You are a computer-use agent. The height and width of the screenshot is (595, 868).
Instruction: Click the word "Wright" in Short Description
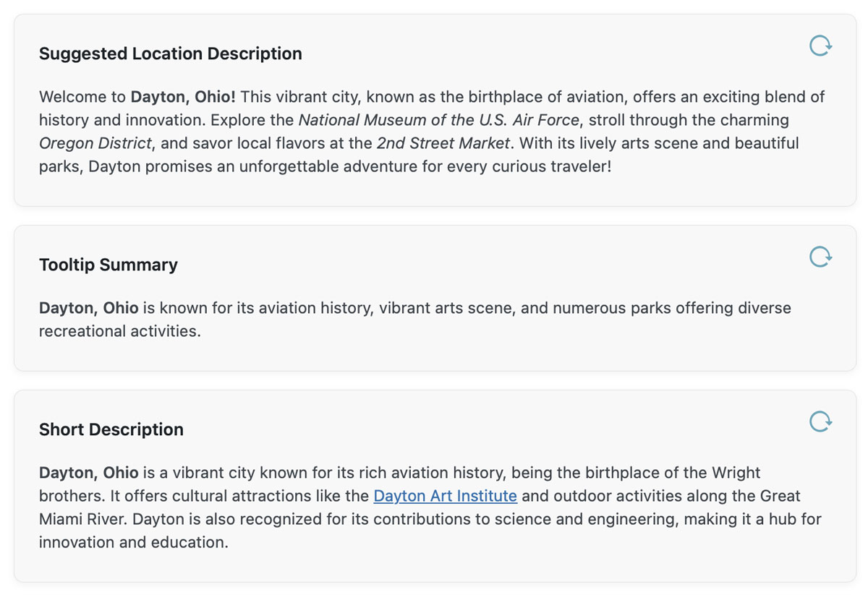click(736, 473)
